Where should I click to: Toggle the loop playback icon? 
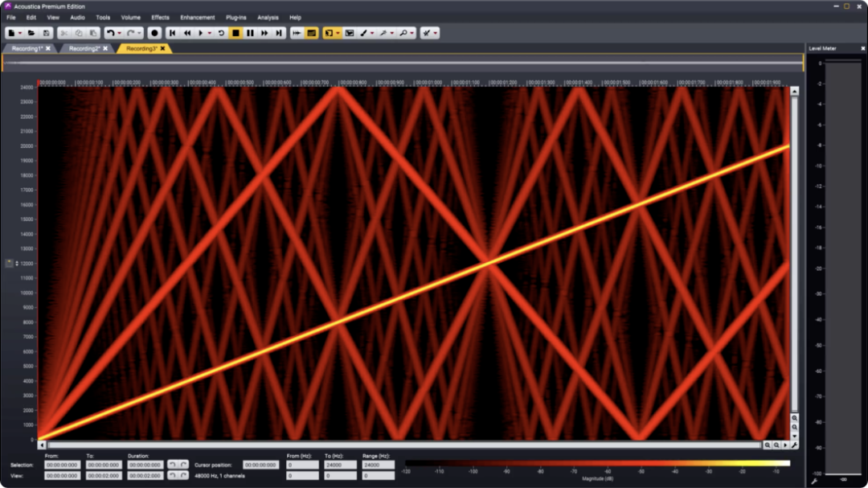pyautogui.click(x=221, y=33)
